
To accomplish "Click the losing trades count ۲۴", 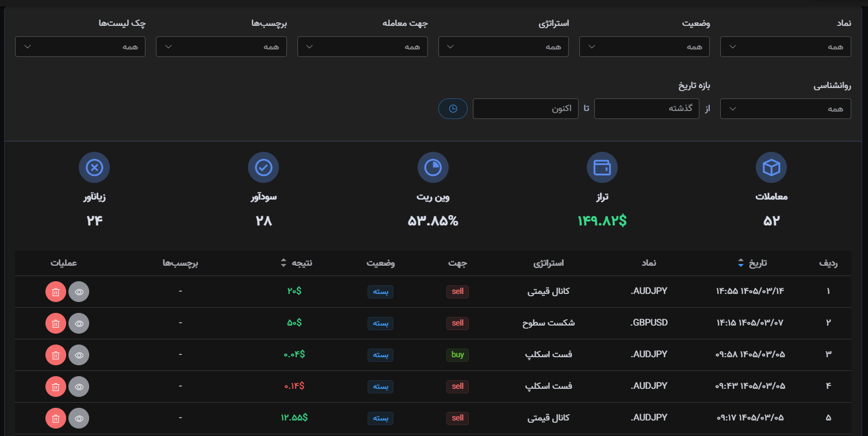I will [x=94, y=220].
